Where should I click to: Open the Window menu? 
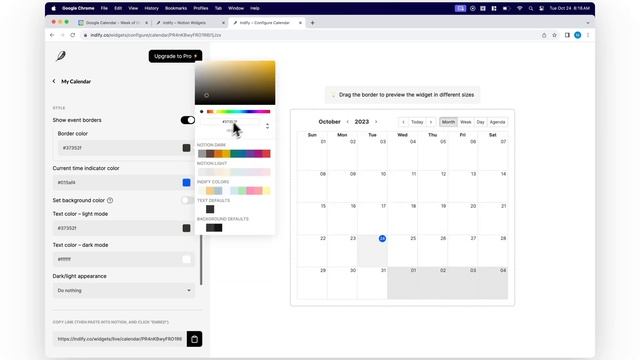click(236, 8)
